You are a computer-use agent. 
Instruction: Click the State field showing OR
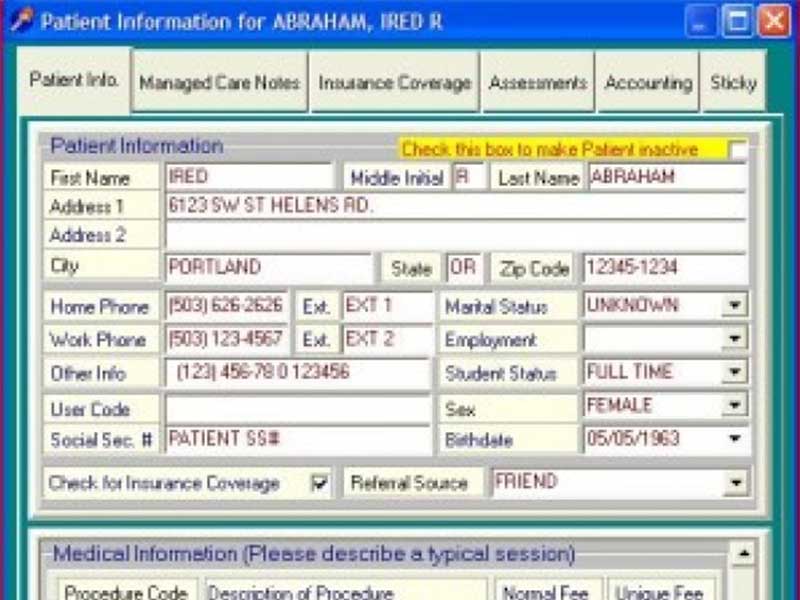tap(464, 267)
